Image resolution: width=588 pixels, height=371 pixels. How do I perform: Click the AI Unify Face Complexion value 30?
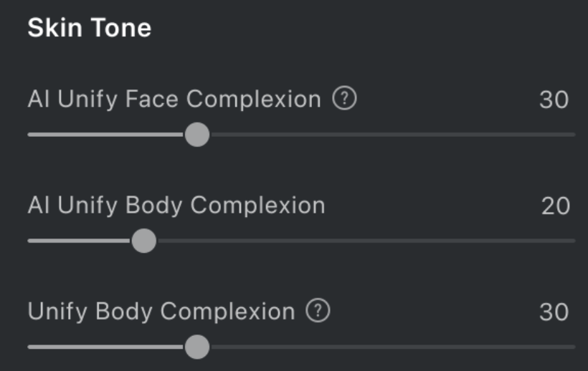[554, 100]
